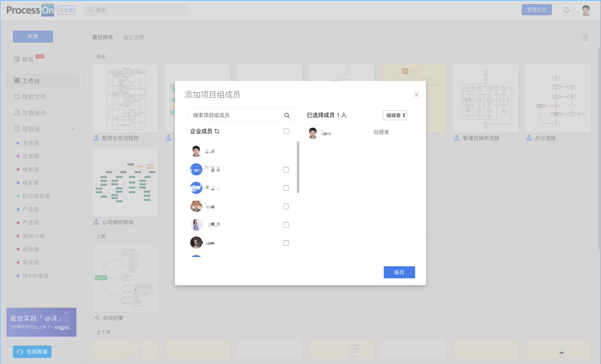The image size is (601, 364).
Task: Click the selected member avatar labeled 创建者
Action: pos(313,133)
